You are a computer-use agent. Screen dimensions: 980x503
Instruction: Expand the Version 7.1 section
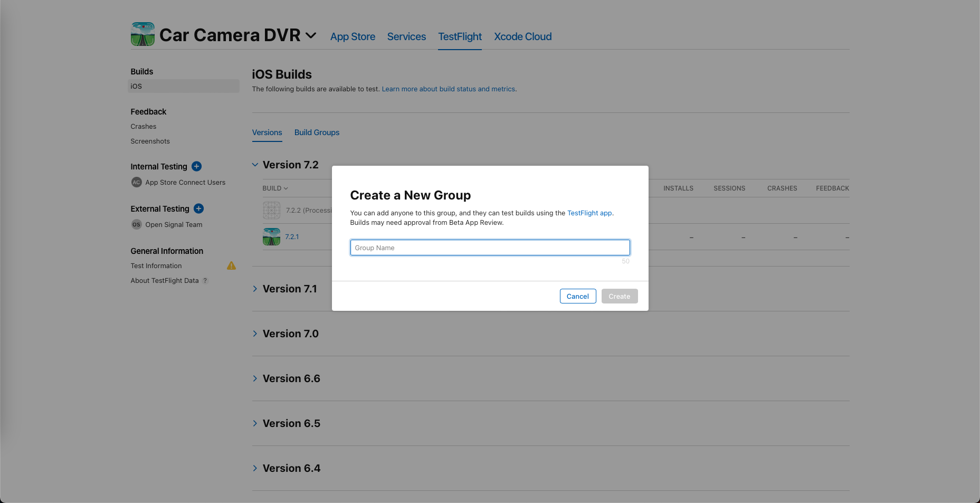(x=255, y=289)
